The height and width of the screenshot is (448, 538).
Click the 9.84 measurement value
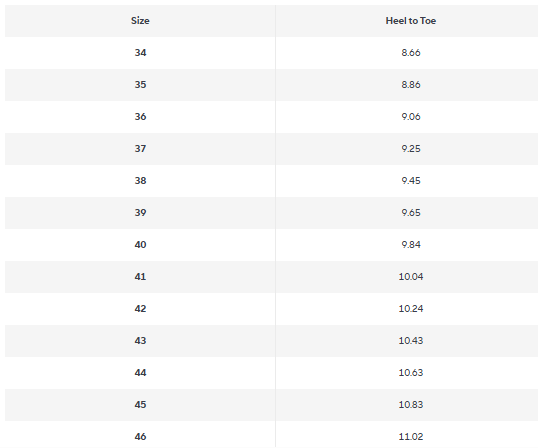tap(411, 245)
